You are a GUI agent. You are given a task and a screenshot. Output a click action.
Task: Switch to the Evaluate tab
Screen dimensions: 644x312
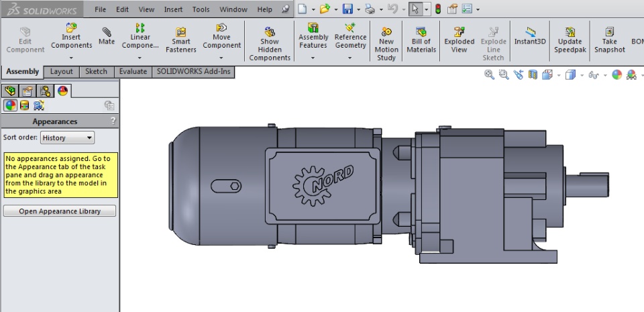133,71
